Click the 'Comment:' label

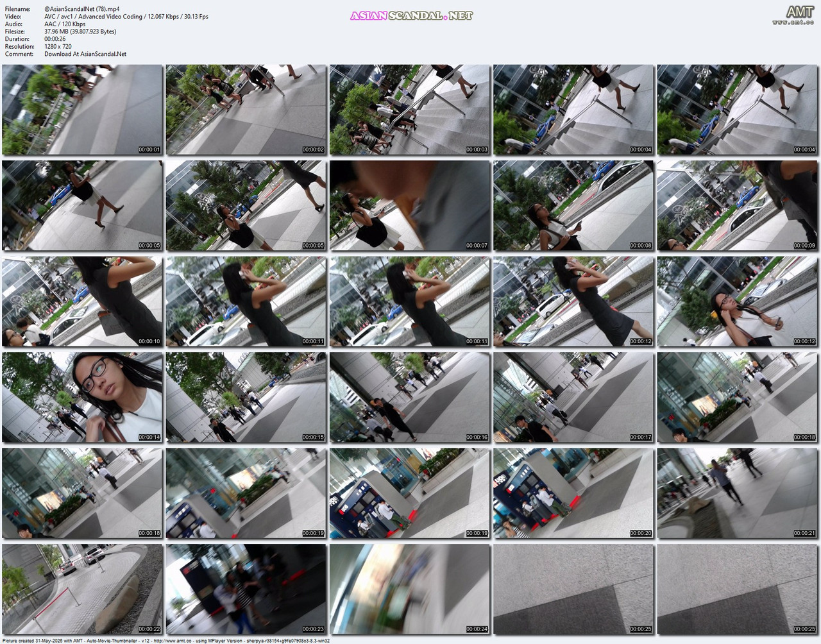(19, 54)
